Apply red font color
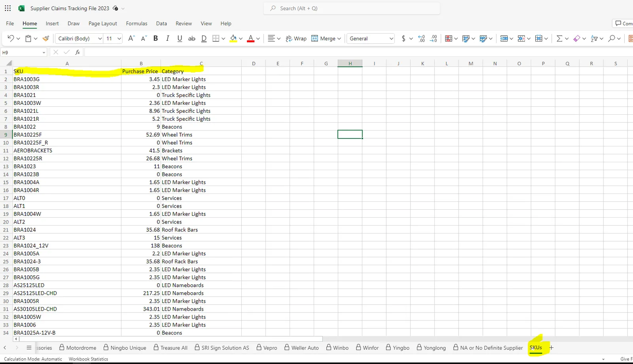Viewport: 633px width, 364px height. (x=250, y=38)
